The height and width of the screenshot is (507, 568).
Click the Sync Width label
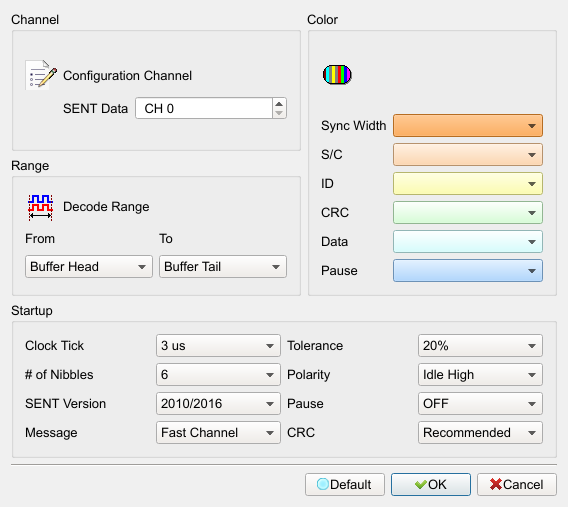(353, 126)
